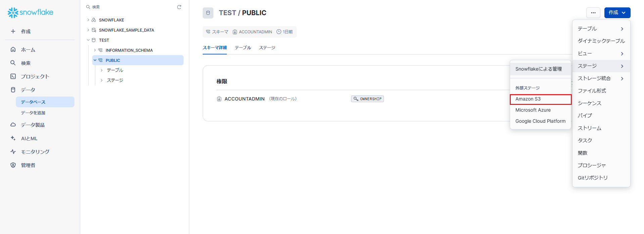Click the 管理者 shield icon
The image size is (644, 234).
point(13,165)
